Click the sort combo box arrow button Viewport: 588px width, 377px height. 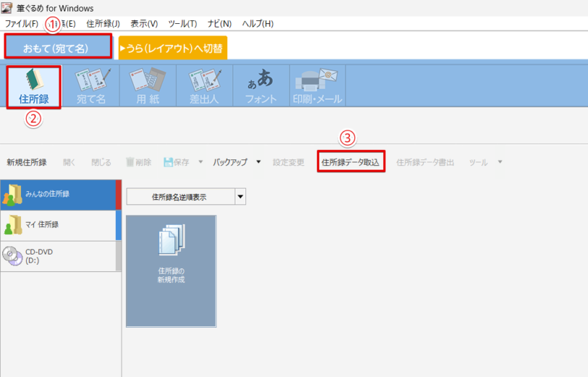[x=240, y=196]
